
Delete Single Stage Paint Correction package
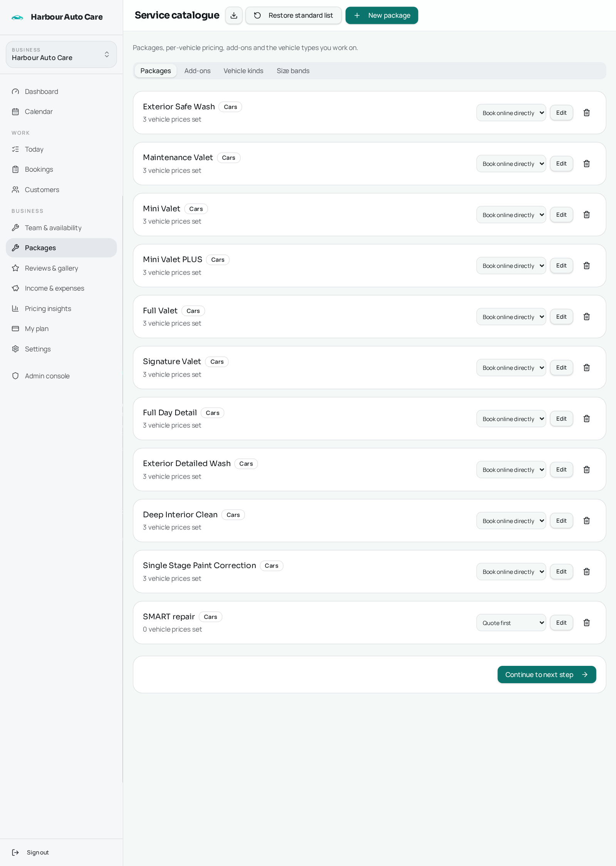click(x=586, y=572)
